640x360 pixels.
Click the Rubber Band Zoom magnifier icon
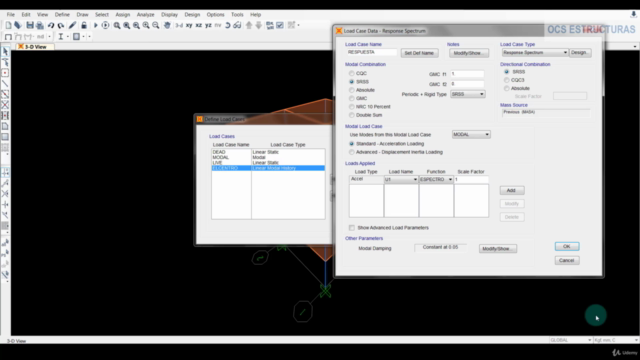117,25
